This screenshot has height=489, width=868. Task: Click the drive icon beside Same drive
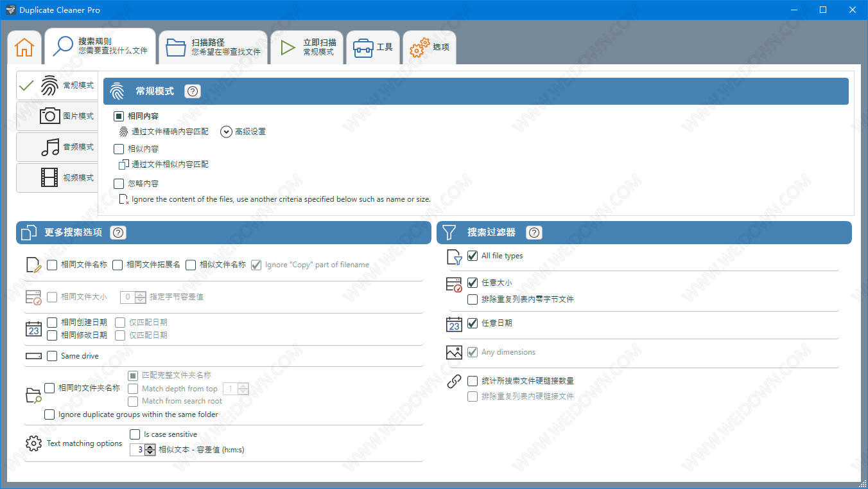(x=33, y=356)
